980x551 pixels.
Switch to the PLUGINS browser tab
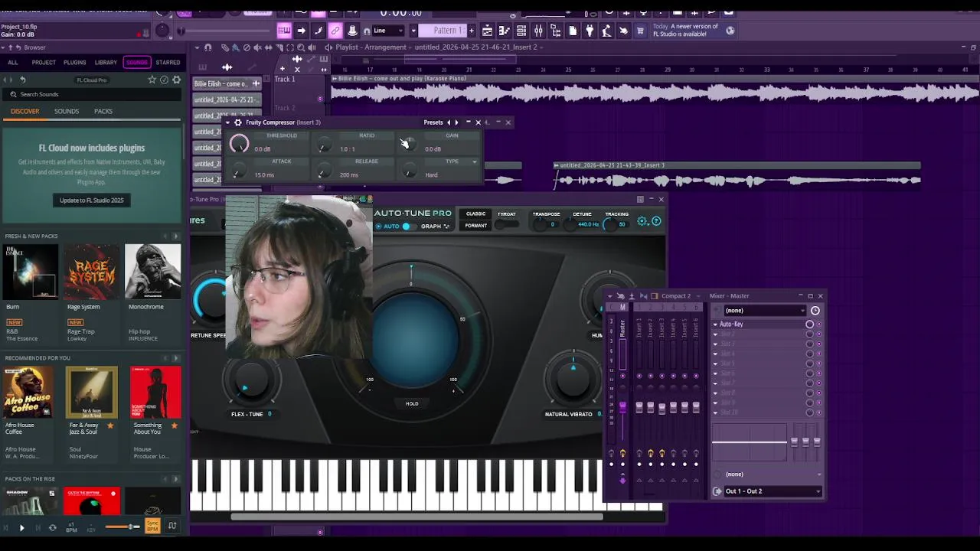click(74, 63)
